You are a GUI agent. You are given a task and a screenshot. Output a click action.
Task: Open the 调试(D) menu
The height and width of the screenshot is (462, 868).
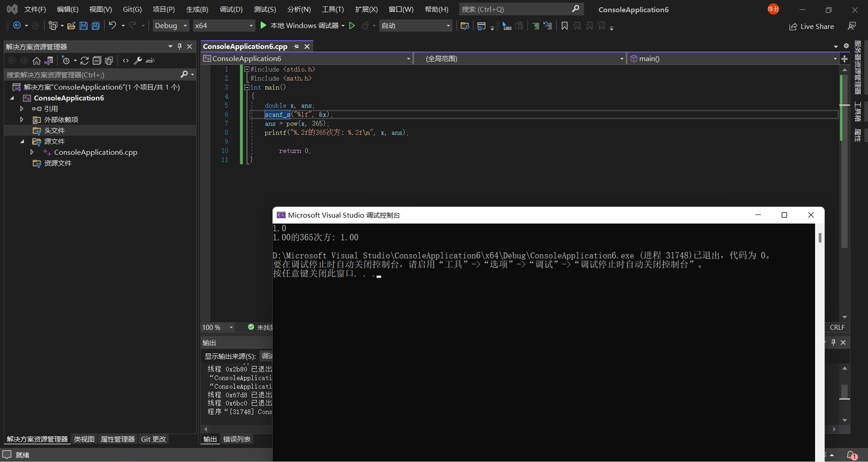tap(231, 10)
